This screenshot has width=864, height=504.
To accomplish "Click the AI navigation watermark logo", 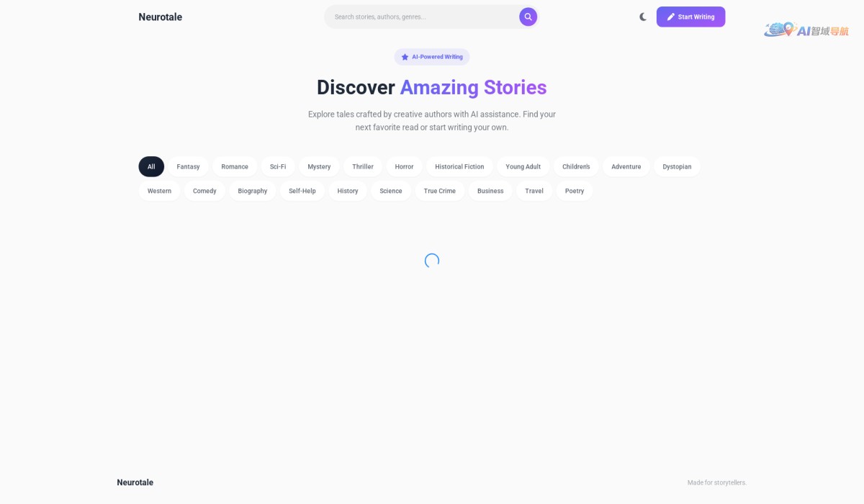I will pyautogui.click(x=806, y=30).
